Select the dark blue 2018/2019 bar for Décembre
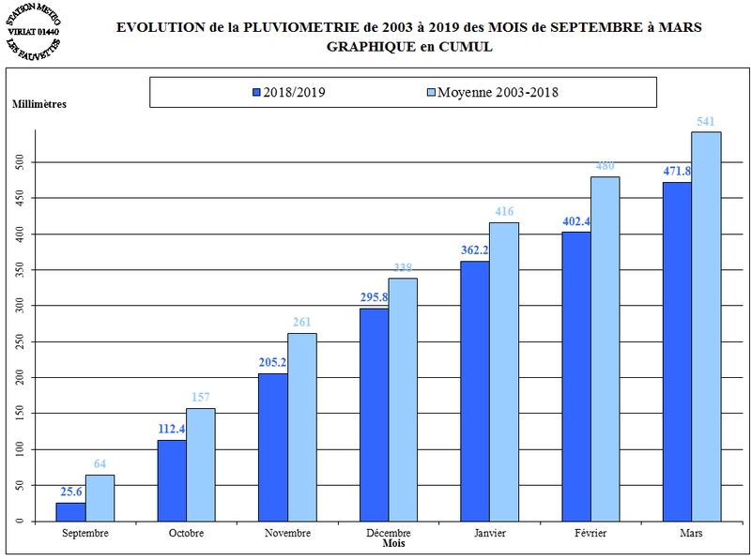The height and width of the screenshot is (560, 751). click(374, 415)
